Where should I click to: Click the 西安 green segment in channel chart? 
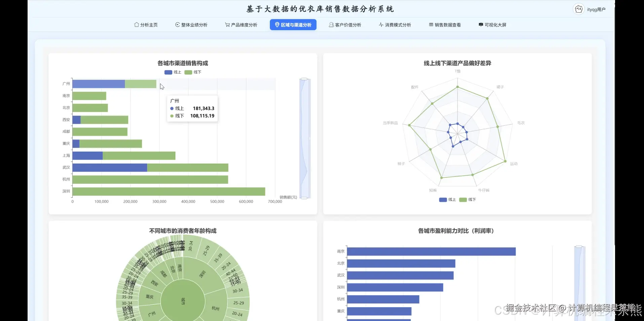coord(104,120)
